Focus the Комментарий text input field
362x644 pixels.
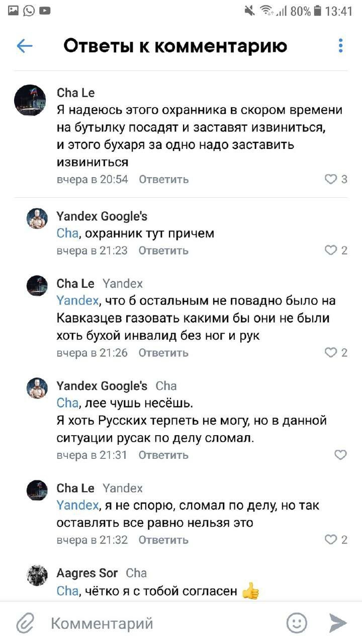pyautogui.click(x=151, y=624)
